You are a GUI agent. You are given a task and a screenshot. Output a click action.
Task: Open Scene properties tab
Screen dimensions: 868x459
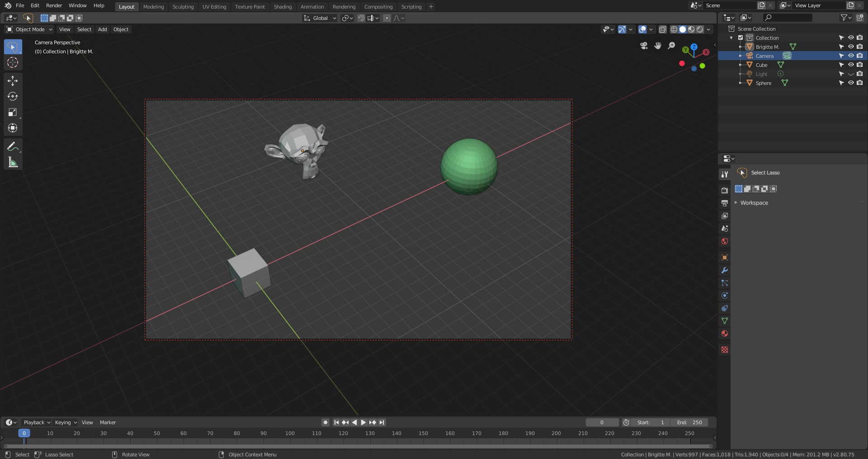[725, 229]
